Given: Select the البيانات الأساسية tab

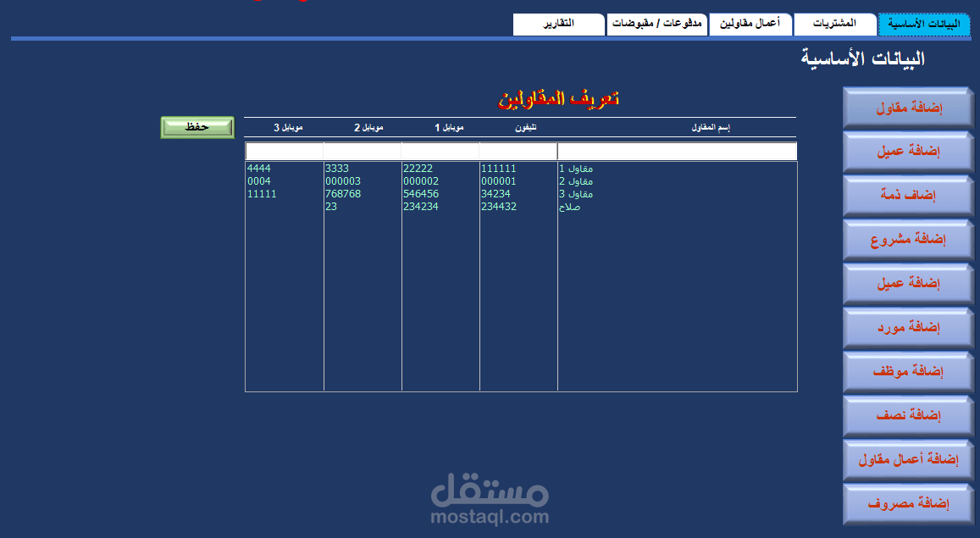Looking at the screenshot, I should pos(923,25).
